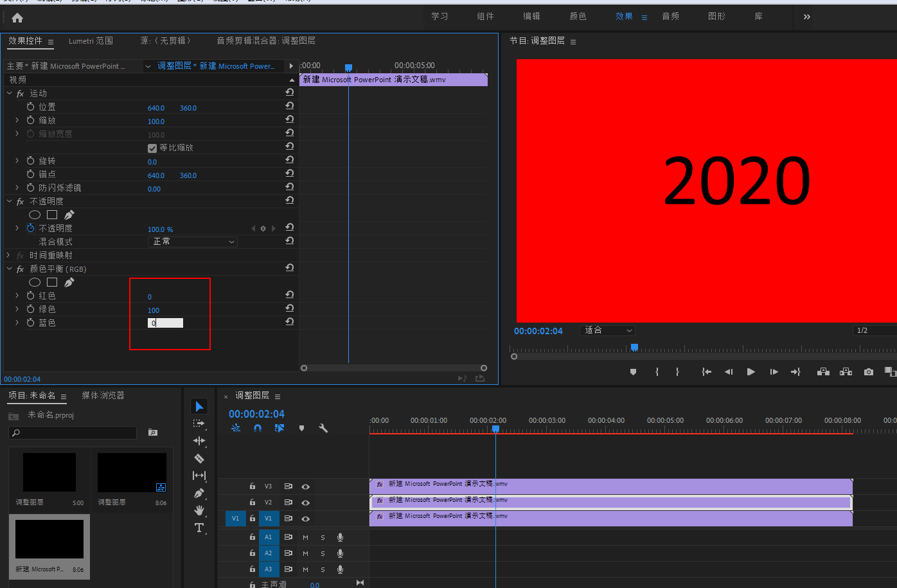Screen dimensions: 897x588
Task: Click the 蓝色 value input field
Action: click(166, 323)
